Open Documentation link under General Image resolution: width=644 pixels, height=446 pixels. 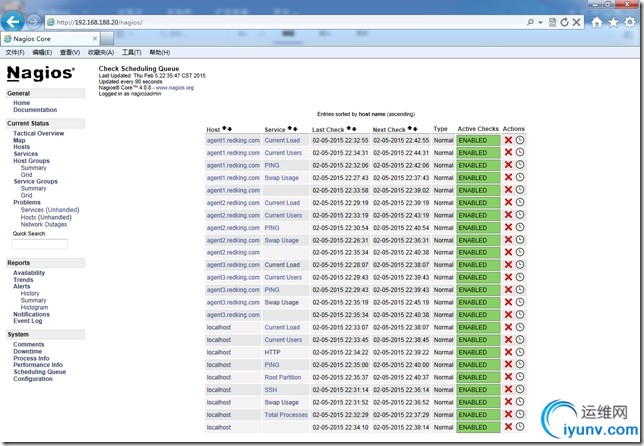35,110
